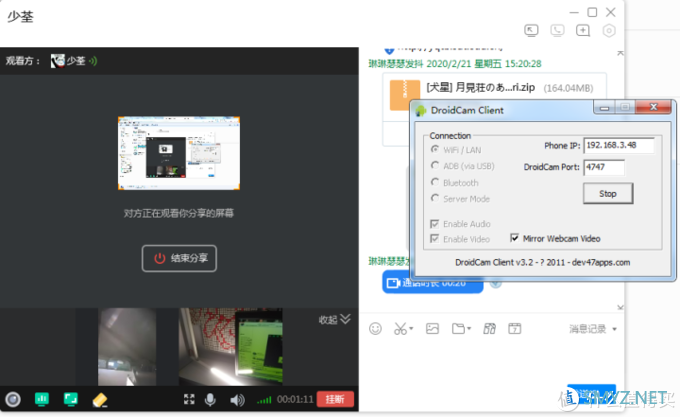The height and width of the screenshot is (417, 680).
Task: Open the emoji picker in chat toolbar
Action: coord(375,329)
